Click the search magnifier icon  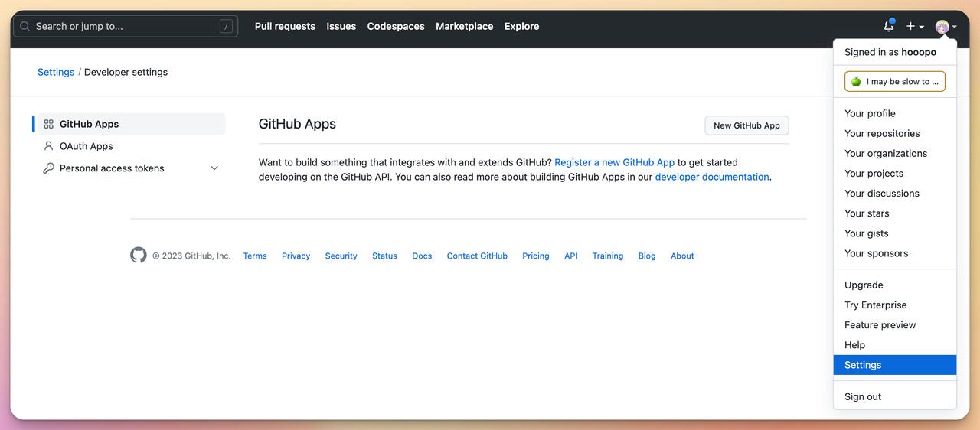pyautogui.click(x=24, y=26)
